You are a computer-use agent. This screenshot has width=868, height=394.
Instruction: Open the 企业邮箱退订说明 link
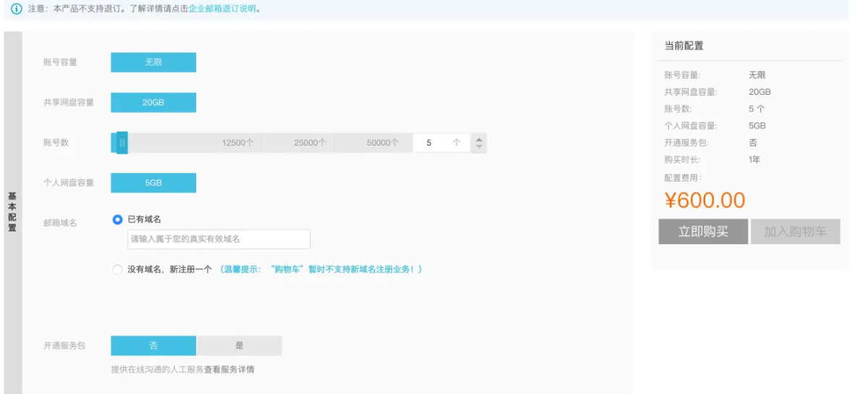click(x=222, y=9)
